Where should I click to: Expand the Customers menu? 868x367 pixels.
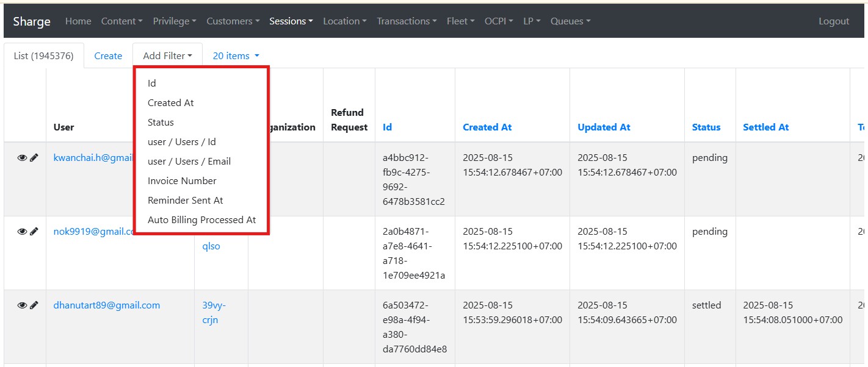point(233,21)
